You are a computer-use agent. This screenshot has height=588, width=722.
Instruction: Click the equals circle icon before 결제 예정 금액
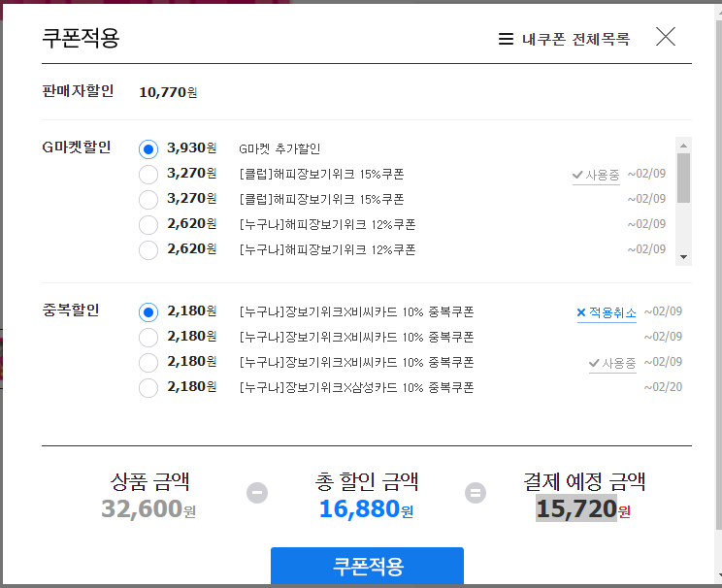point(476,493)
